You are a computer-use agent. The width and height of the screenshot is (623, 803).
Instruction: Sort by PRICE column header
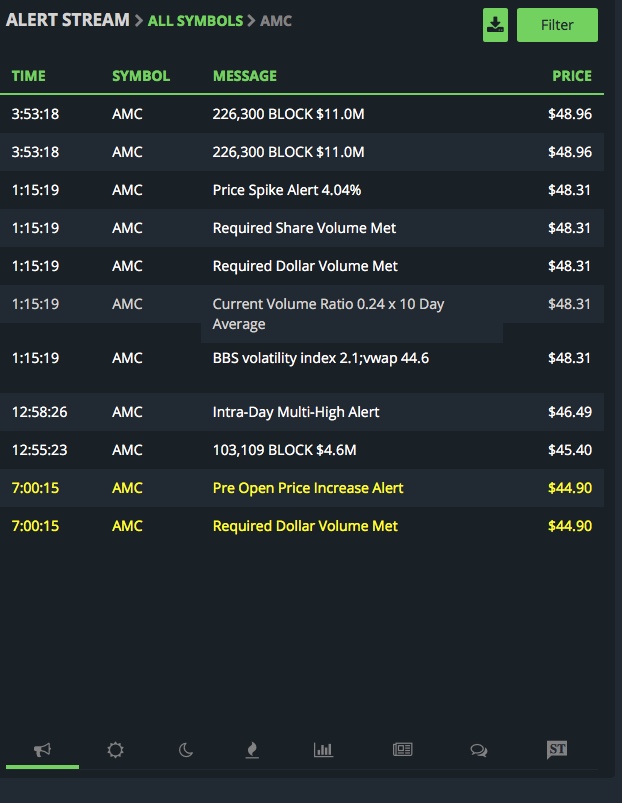(x=572, y=76)
